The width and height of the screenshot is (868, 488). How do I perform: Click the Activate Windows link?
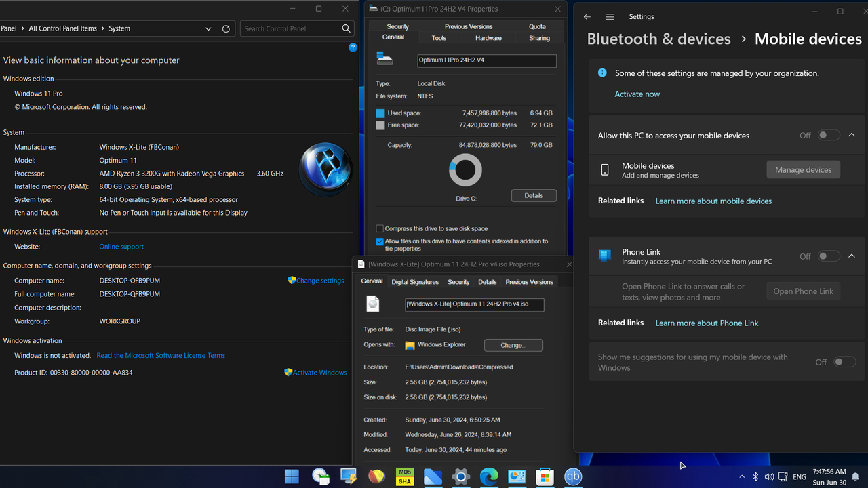(x=319, y=372)
